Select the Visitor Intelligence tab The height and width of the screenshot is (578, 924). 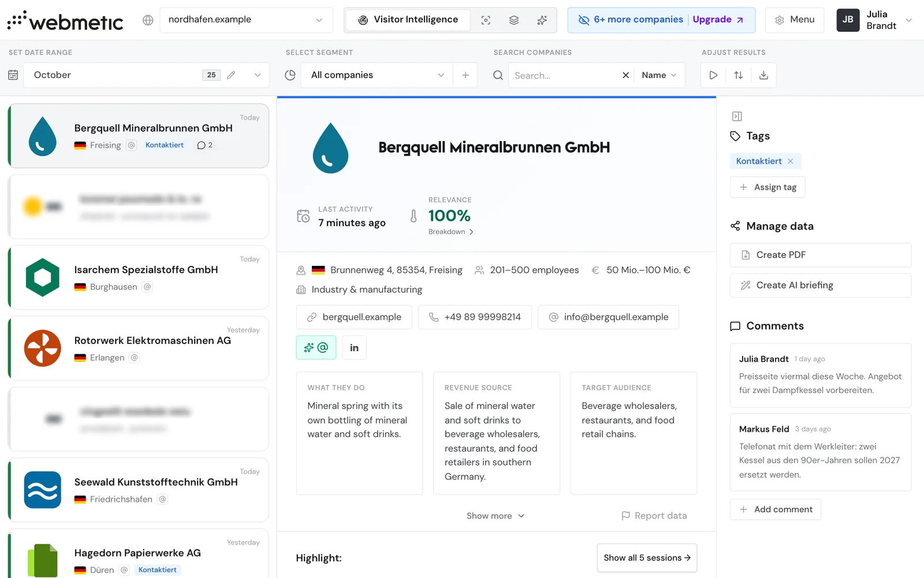408,20
